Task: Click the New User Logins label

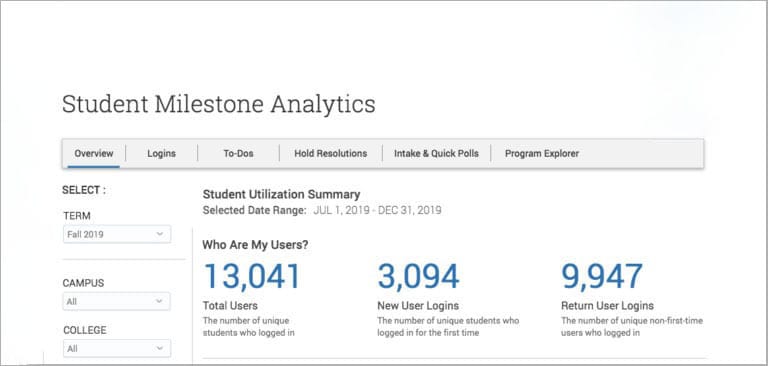Action: [x=418, y=306]
